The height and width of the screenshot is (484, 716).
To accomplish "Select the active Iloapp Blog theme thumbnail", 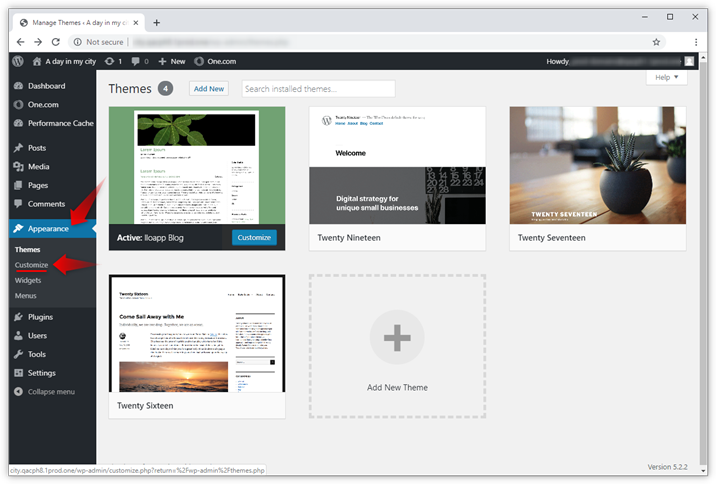I will point(197,165).
